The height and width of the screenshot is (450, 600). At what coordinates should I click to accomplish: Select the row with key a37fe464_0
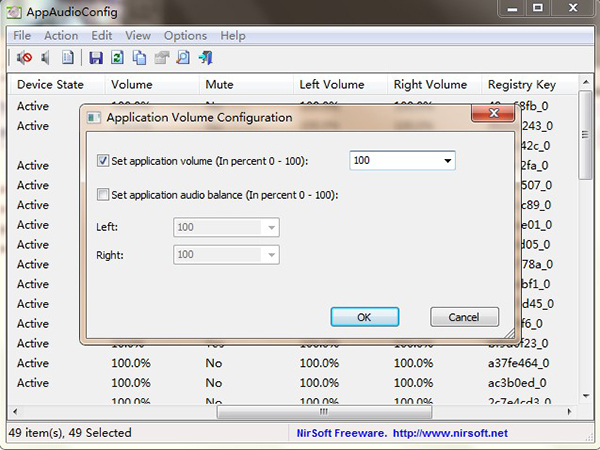pos(293,363)
